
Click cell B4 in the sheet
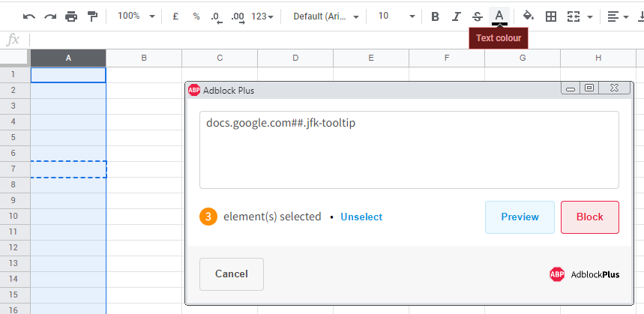[144, 122]
